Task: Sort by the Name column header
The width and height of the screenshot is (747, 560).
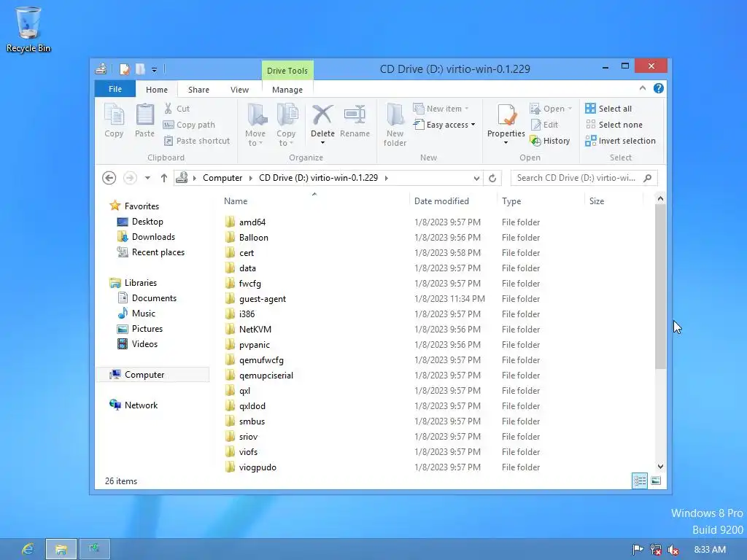Action: [x=236, y=201]
